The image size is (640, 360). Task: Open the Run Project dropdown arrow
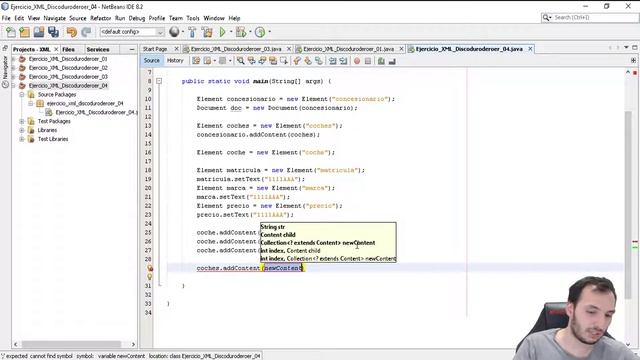pos(231,32)
